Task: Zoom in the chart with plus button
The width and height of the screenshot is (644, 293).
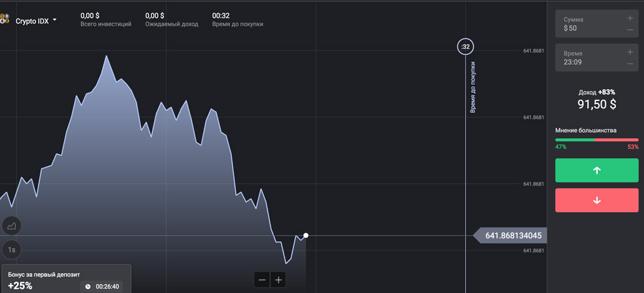Action: click(279, 281)
